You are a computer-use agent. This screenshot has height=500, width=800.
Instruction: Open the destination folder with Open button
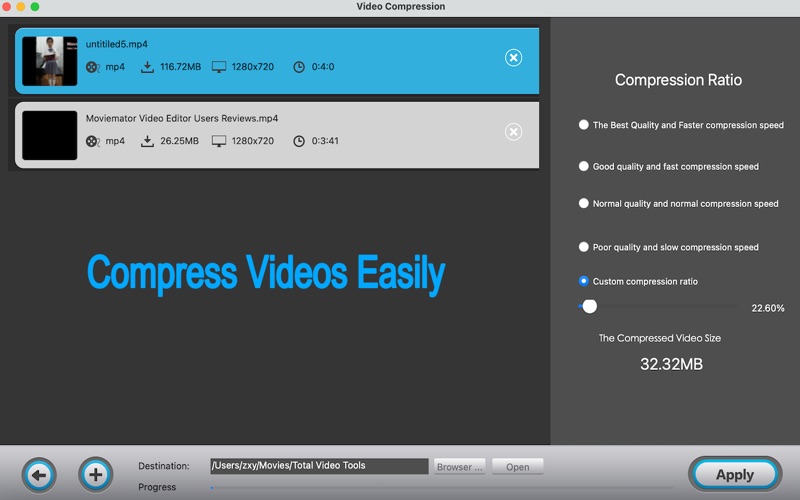517,466
